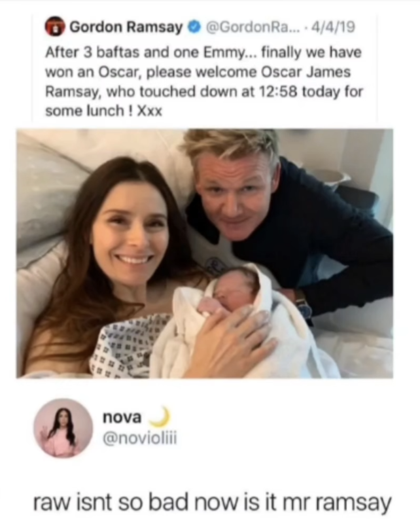
Task: Open the @novioliii handle
Action: tap(139, 438)
